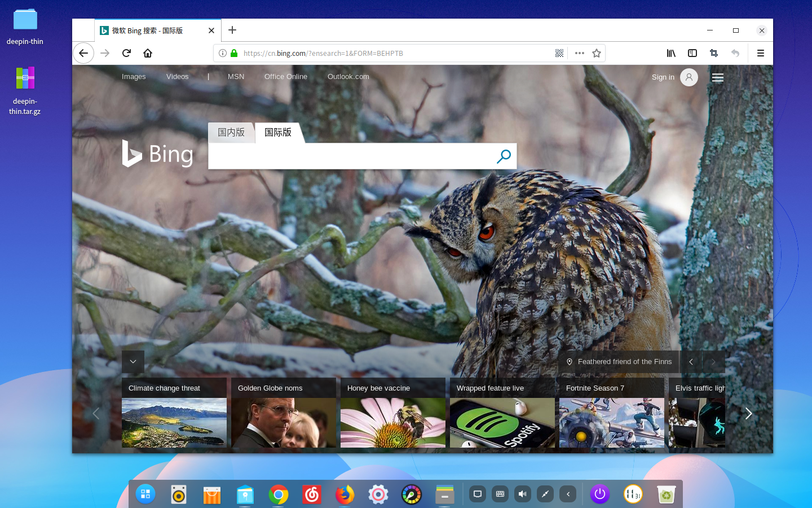This screenshot has width=812, height=508.
Task: Click the purple power button in dock
Action: click(x=600, y=494)
